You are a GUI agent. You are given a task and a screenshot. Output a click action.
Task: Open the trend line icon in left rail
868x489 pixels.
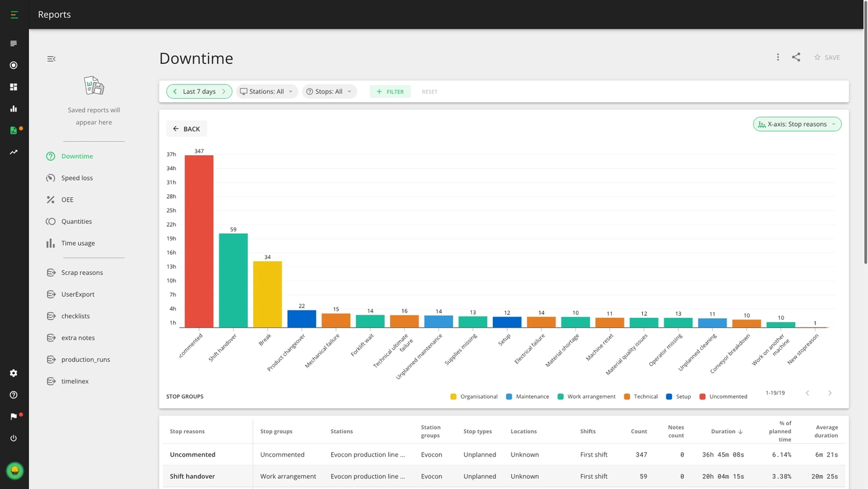click(x=14, y=152)
